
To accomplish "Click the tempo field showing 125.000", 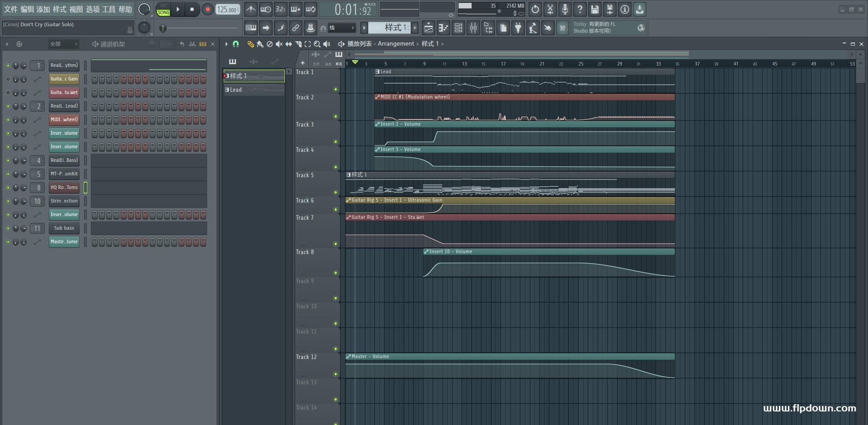I will [227, 9].
